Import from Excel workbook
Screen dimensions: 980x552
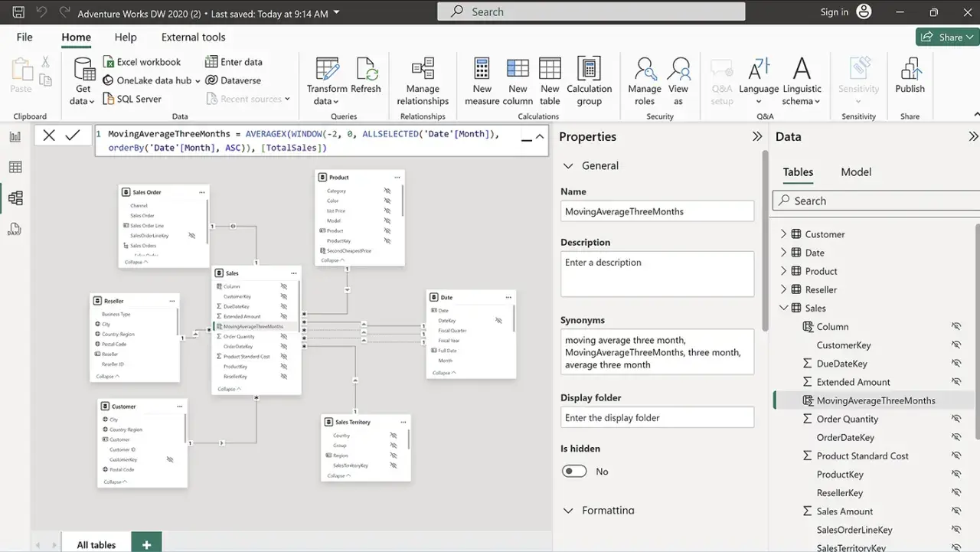coord(142,62)
